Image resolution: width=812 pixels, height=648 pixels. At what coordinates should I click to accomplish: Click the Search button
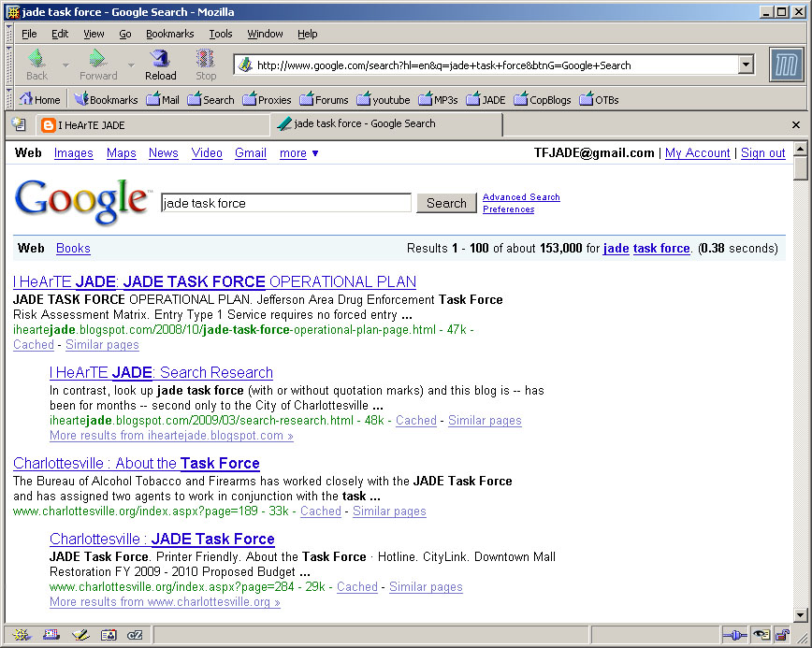point(446,202)
